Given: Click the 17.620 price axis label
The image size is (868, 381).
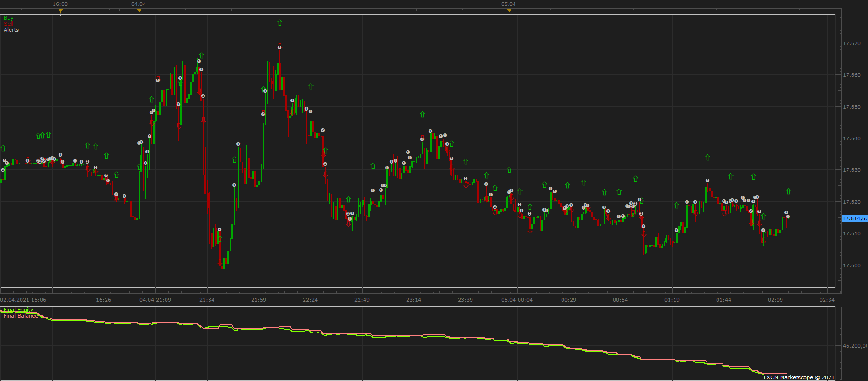Looking at the screenshot, I should (x=852, y=202).
